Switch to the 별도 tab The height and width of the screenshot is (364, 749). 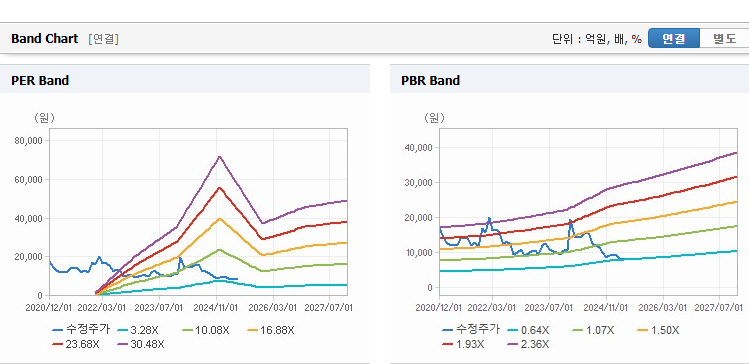click(724, 39)
